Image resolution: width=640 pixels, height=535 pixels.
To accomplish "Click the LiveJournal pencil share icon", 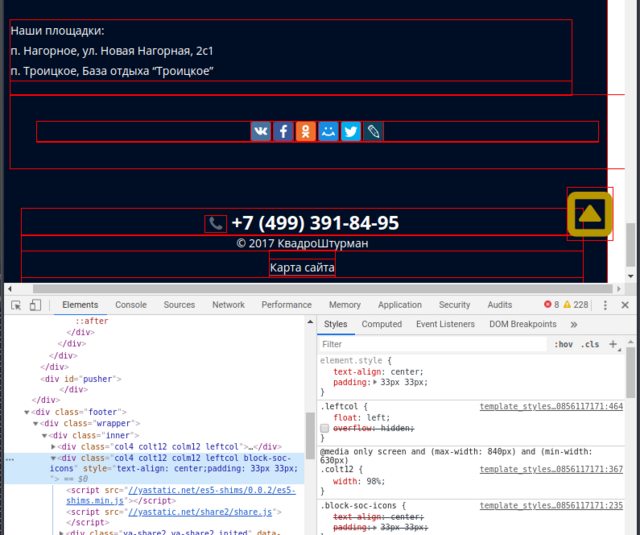I will coord(373,131).
